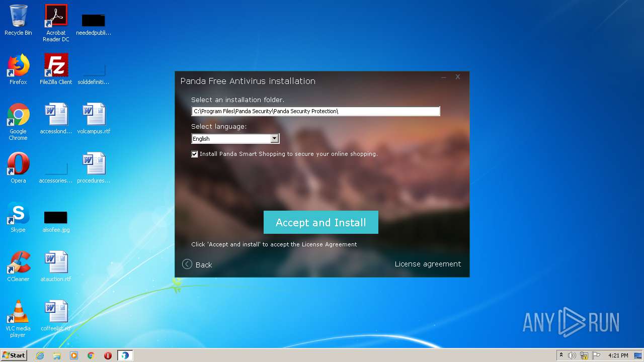Select accesslond document icon
This screenshot has height=362, width=644.
[x=56, y=119]
